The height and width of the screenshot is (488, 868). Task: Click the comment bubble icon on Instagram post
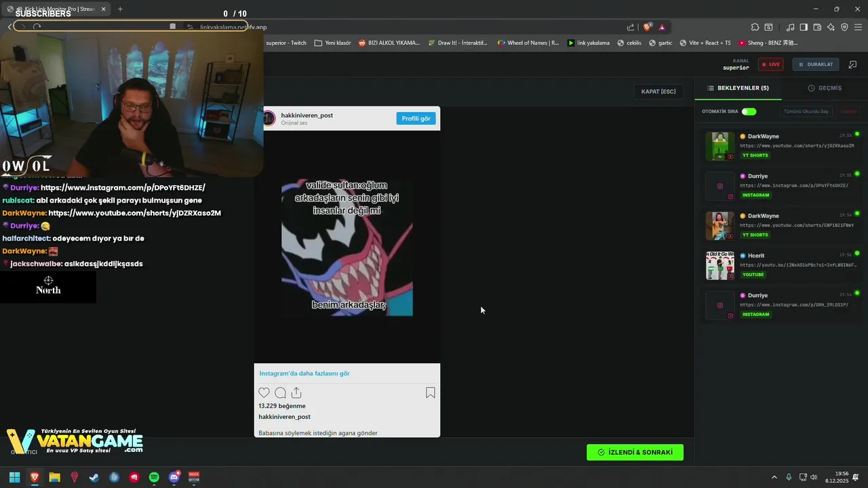280,392
